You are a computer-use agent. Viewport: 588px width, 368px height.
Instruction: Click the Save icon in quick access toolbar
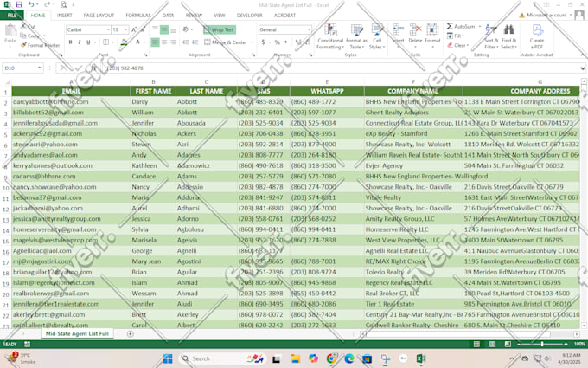coord(19,4)
